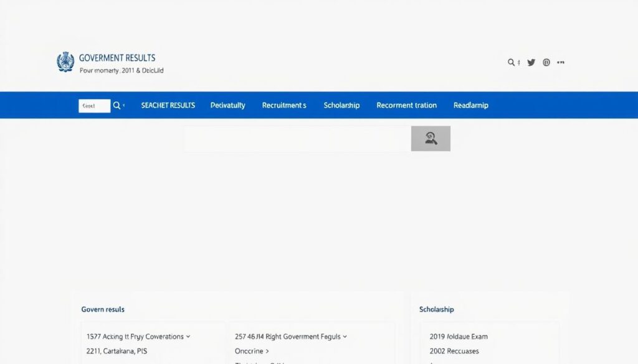638x364 pixels.
Task: Open the SEACHET RESULTS menu item
Action: click(168, 105)
